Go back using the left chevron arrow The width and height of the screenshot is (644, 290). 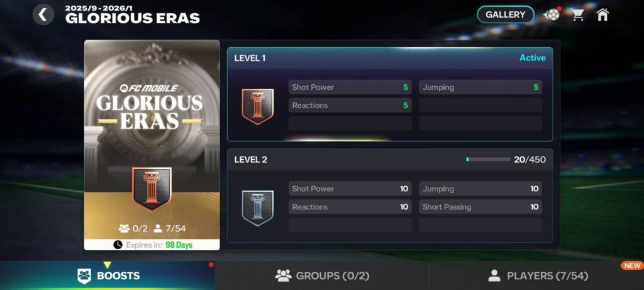coord(43,15)
